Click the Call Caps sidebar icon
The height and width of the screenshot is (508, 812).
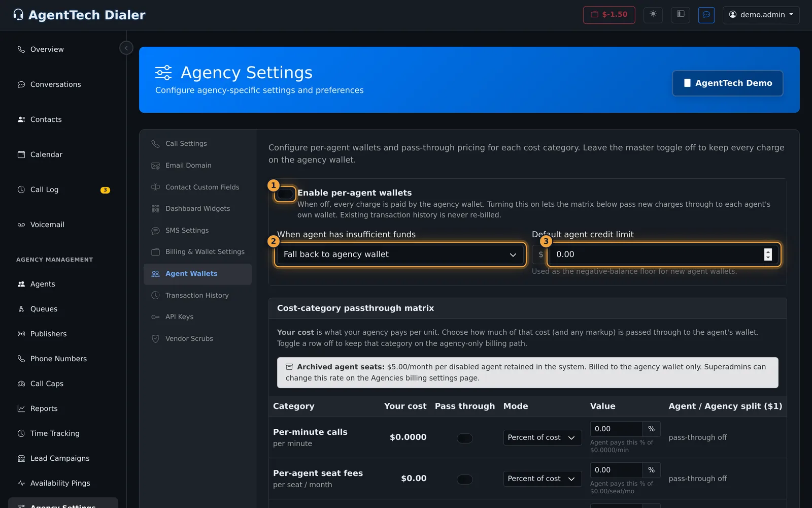tap(21, 384)
